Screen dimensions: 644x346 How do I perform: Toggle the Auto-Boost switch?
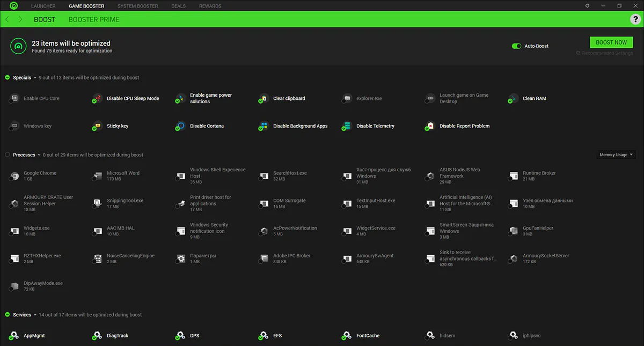(516, 46)
